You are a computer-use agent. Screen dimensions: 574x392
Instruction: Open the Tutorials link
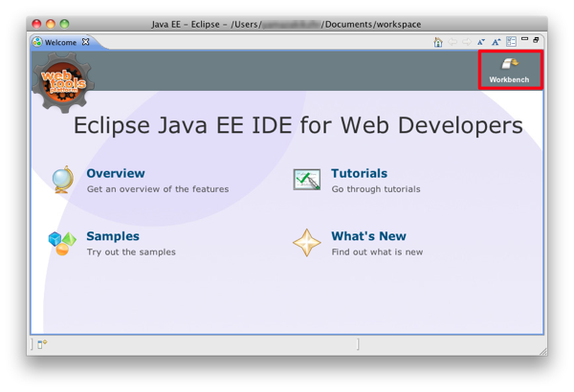[x=359, y=173]
